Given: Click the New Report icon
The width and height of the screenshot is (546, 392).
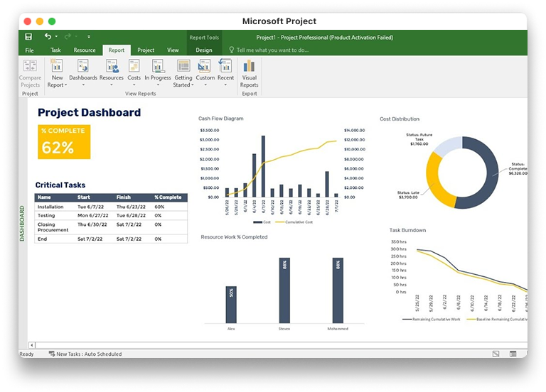Looking at the screenshot, I should [57, 66].
